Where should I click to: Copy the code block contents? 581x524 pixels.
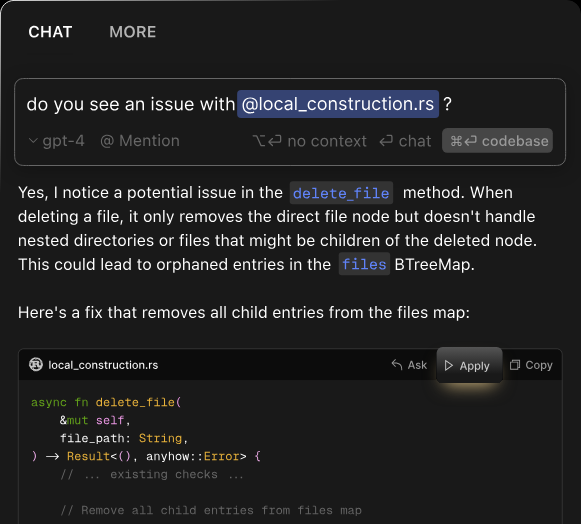(x=531, y=365)
